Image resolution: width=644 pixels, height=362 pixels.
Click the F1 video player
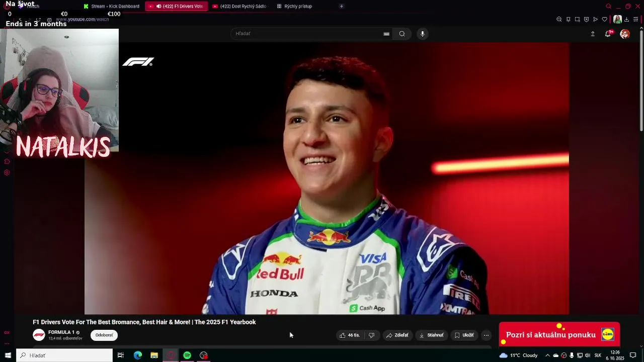[327, 178]
